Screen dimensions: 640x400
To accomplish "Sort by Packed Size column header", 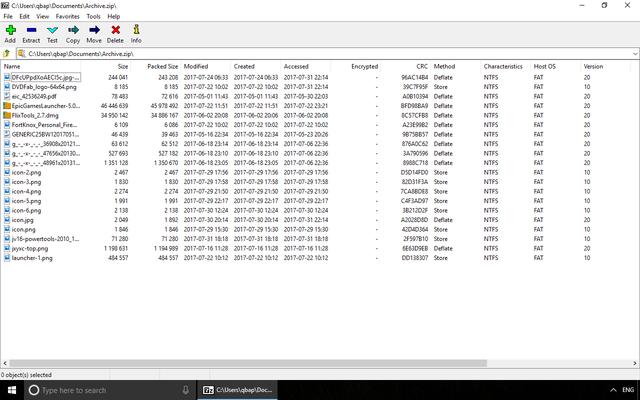I will 163,66.
